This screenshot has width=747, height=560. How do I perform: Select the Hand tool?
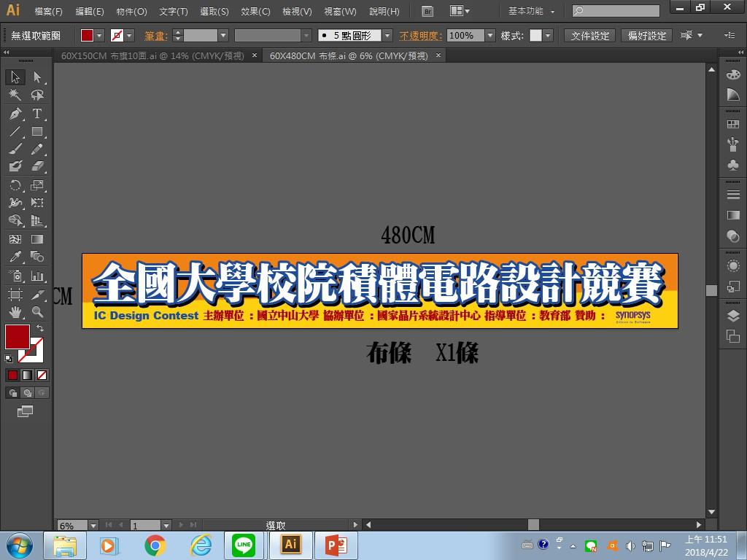15,312
